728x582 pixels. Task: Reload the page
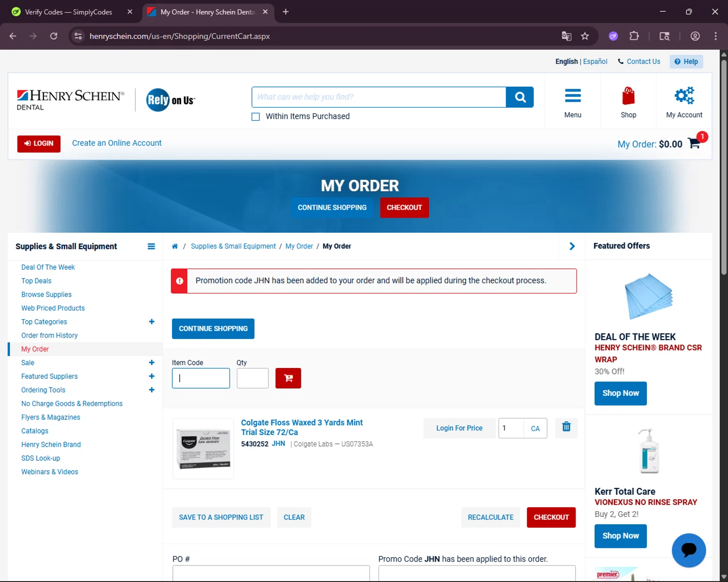pos(54,36)
